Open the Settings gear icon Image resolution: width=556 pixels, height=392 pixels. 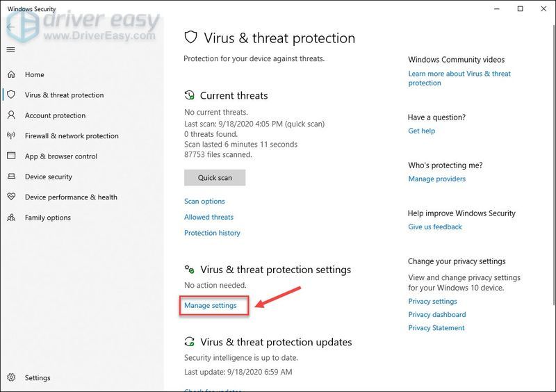pyautogui.click(x=11, y=377)
